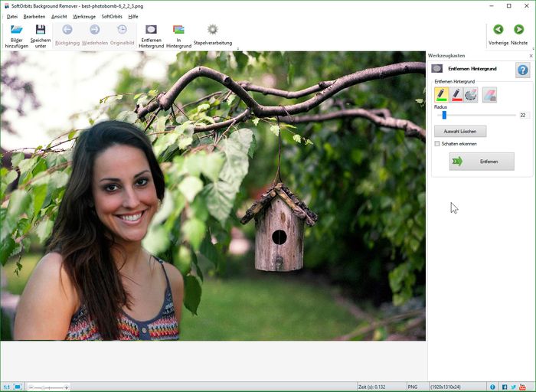Click the Radius value field showing 22
The image size is (536, 392).
pyautogui.click(x=524, y=115)
